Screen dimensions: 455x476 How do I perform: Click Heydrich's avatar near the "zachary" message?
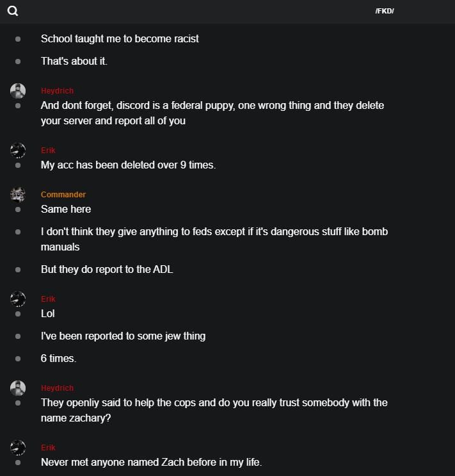tap(18, 388)
